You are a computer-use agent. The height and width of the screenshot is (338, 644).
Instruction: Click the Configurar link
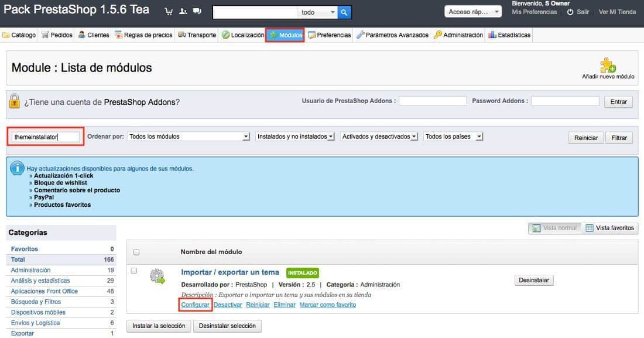195,305
